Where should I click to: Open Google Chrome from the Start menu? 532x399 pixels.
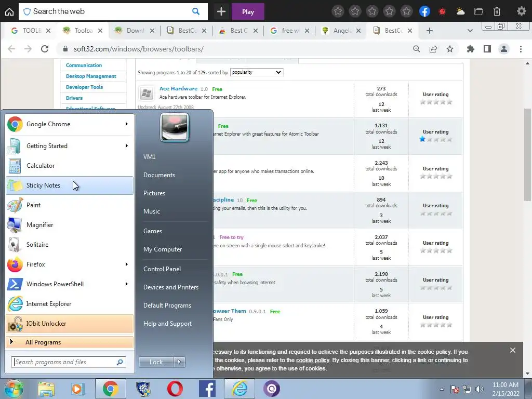pyautogui.click(x=70, y=124)
